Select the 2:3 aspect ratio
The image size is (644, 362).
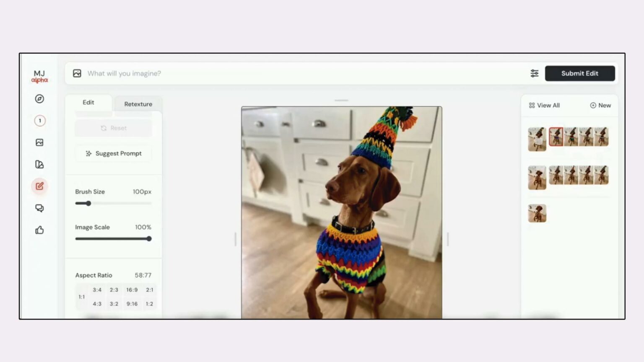coord(114,290)
